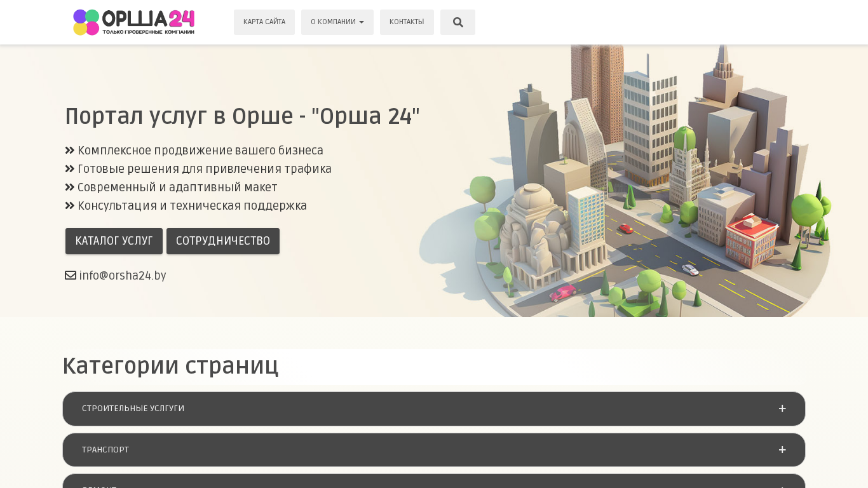Open the search magnifier button
Screen dimensions: 868x488
(458, 22)
